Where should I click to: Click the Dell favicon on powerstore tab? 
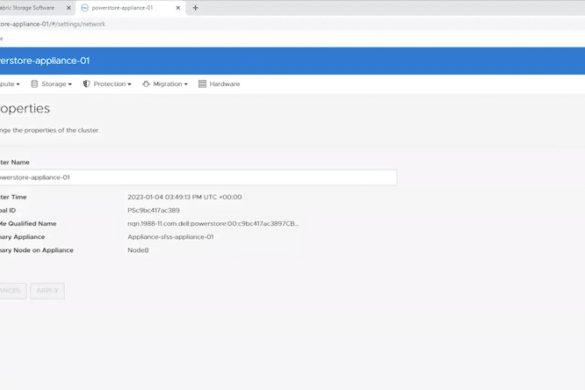tap(85, 8)
